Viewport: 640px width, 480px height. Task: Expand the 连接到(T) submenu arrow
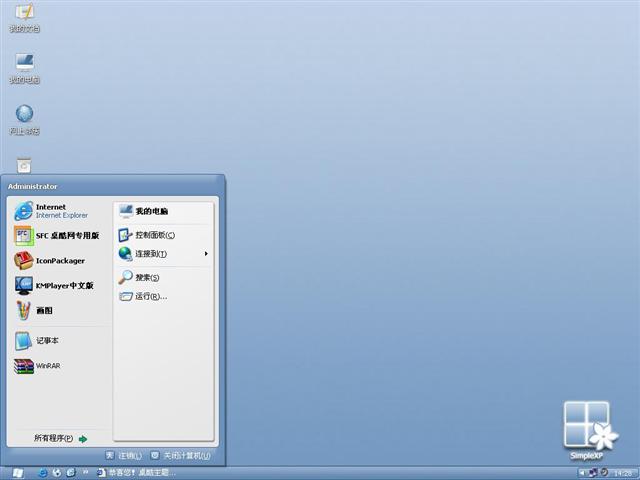[x=206, y=253]
